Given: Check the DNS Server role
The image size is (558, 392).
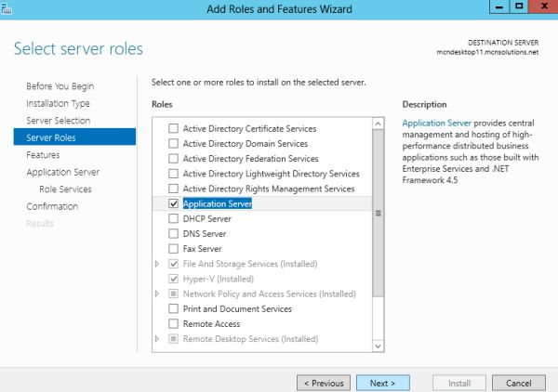Looking at the screenshot, I should click(173, 234).
